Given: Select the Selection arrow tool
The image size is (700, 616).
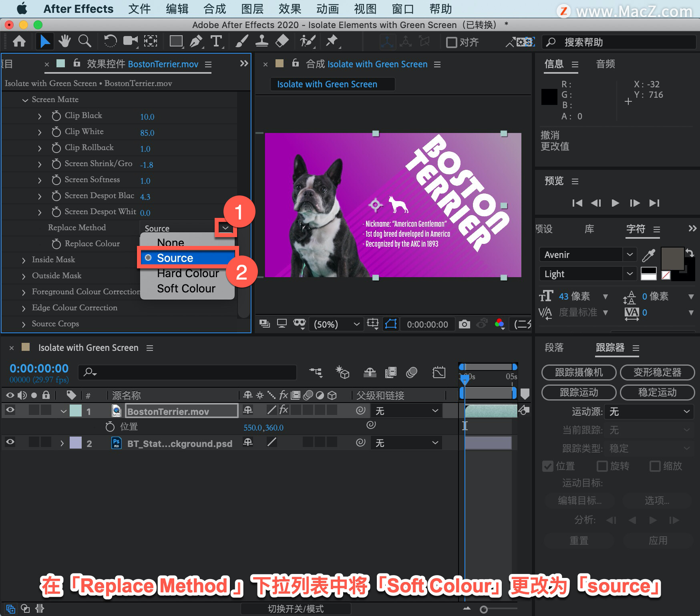Looking at the screenshot, I should coord(45,42).
